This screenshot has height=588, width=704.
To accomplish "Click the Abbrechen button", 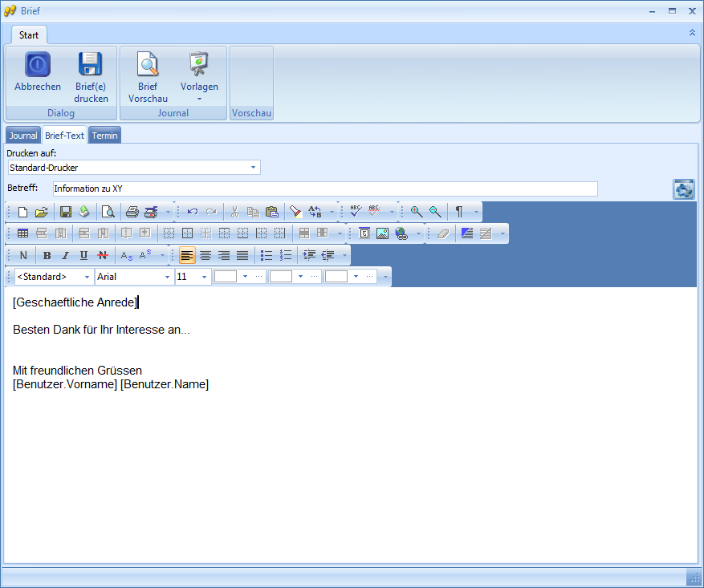I will coord(37,72).
